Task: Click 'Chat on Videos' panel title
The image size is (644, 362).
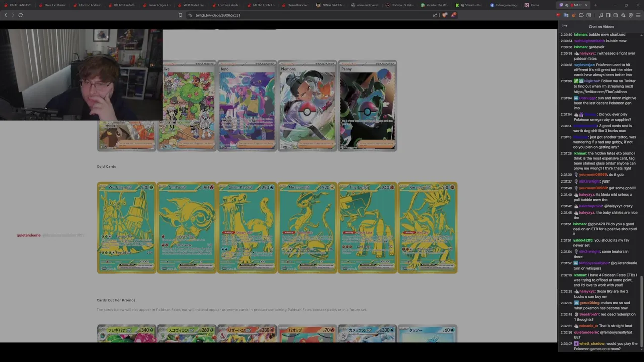Action: (601, 26)
